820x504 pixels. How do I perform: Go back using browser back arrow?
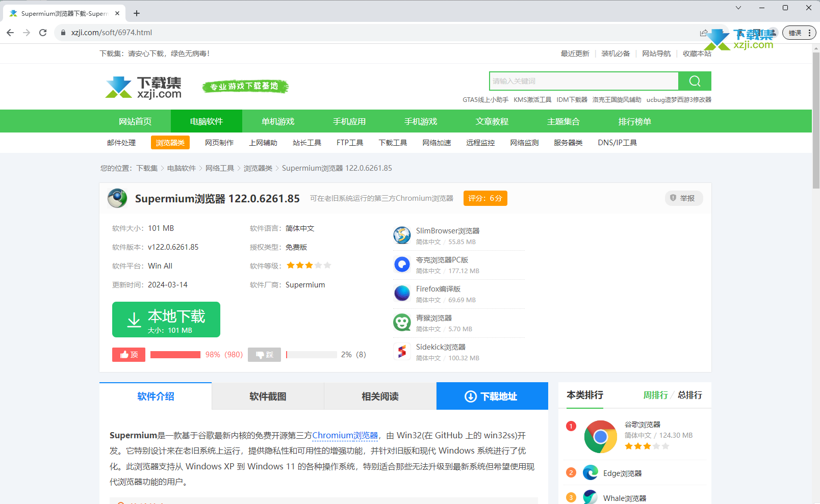pyautogui.click(x=10, y=33)
